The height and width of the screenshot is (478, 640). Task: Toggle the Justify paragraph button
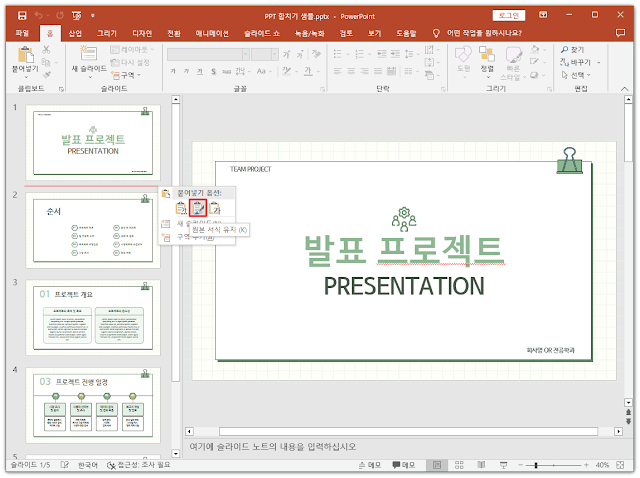click(378, 71)
